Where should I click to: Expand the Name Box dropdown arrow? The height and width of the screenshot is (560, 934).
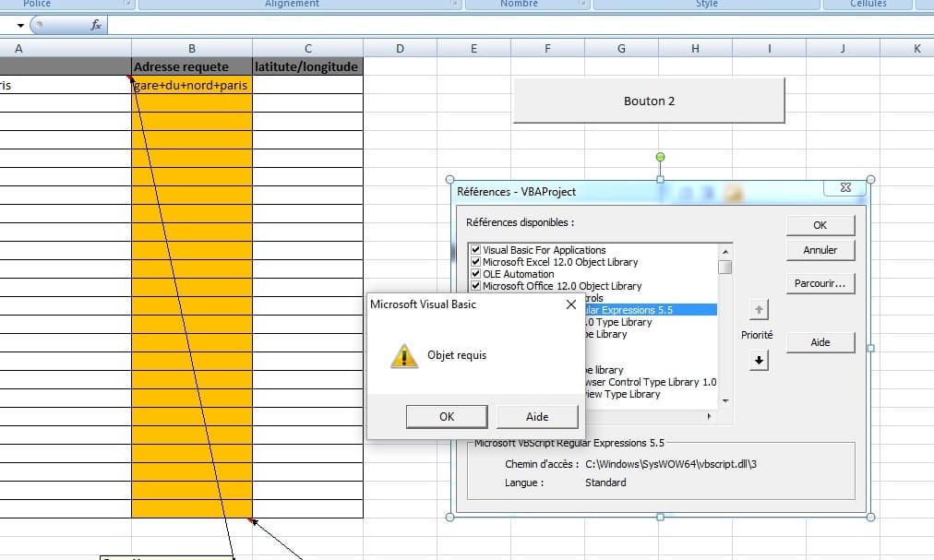click(x=20, y=25)
